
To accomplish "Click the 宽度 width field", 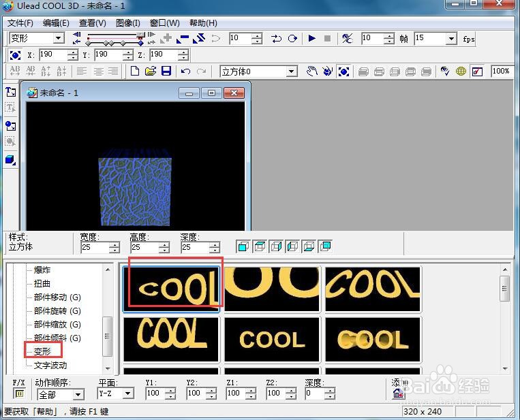I will coord(95,247).
